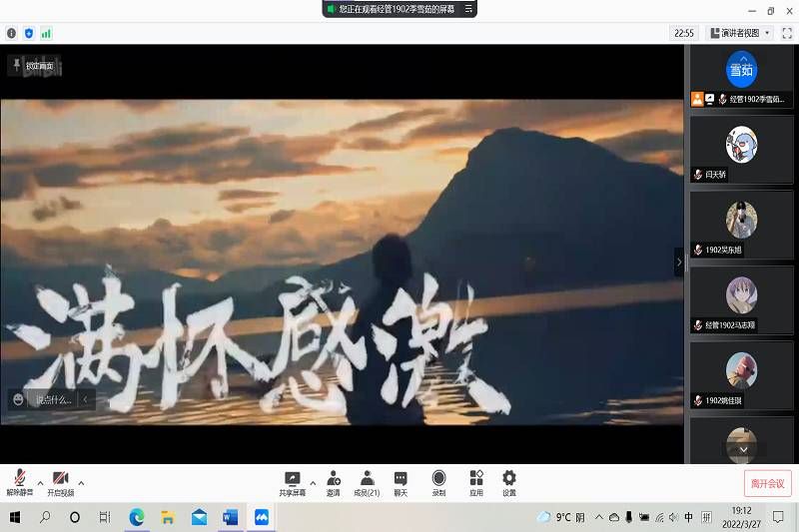This screenshot has height=532, width=799.
Task: Open the clock showing 19:12
Action: point(741,517)
